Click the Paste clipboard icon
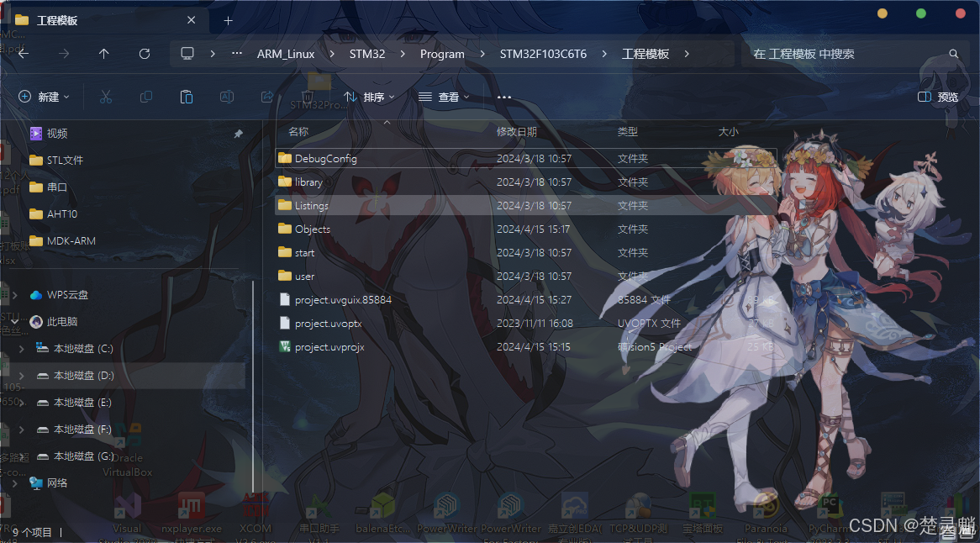980x543 pixels. pos(187,97)
